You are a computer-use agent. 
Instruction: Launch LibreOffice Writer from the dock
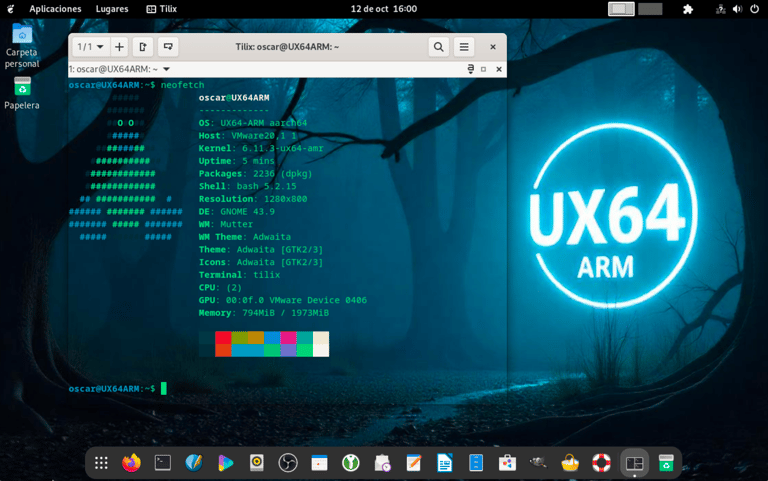[445, 463]
